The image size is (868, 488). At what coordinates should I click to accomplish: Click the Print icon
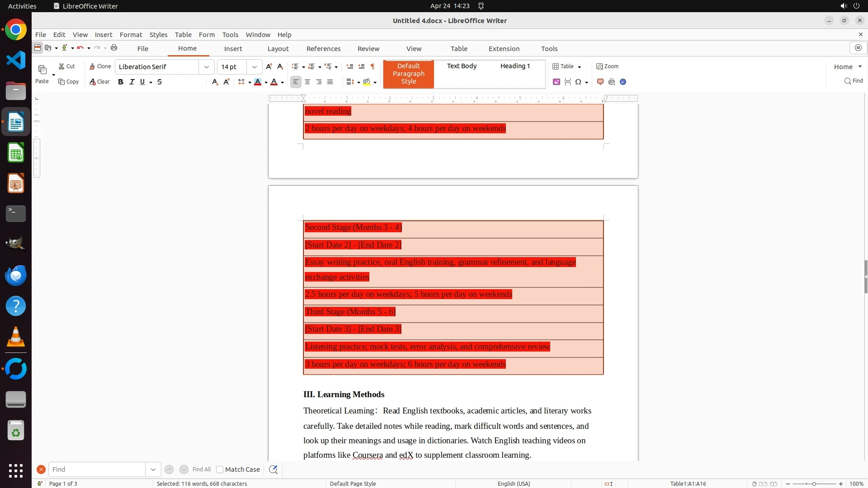tap(114, 48)
